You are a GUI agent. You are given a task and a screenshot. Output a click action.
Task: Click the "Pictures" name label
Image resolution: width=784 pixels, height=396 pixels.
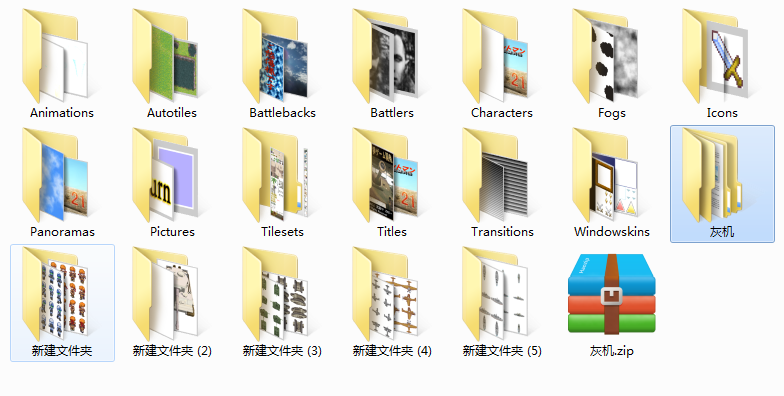[x=172, y=232]
